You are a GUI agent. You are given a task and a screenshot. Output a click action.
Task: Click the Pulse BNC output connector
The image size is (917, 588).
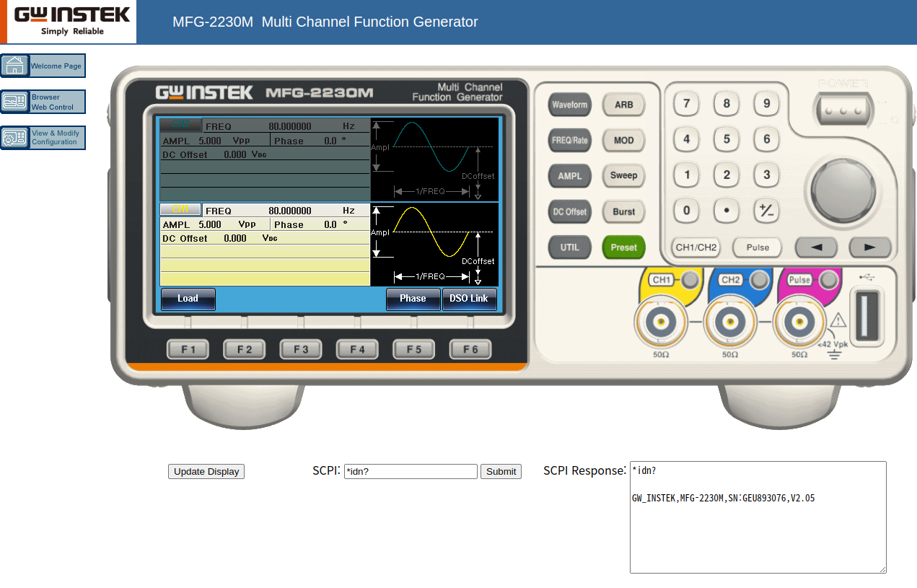tap(799, 322)
